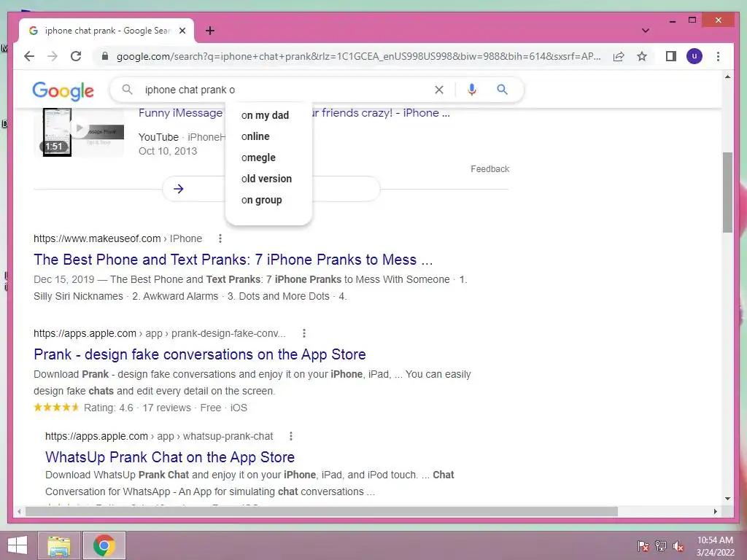The height and width of the screenshot is (560, 747).
Task: Start voice search with microphone
Action: (x=472, y=90)
